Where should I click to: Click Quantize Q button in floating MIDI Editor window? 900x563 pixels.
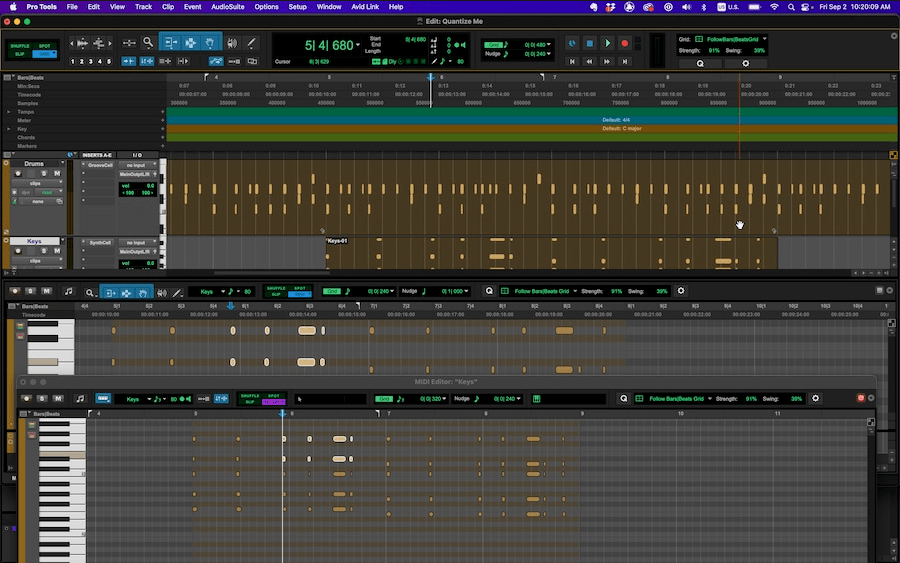(x=624, y=398)
